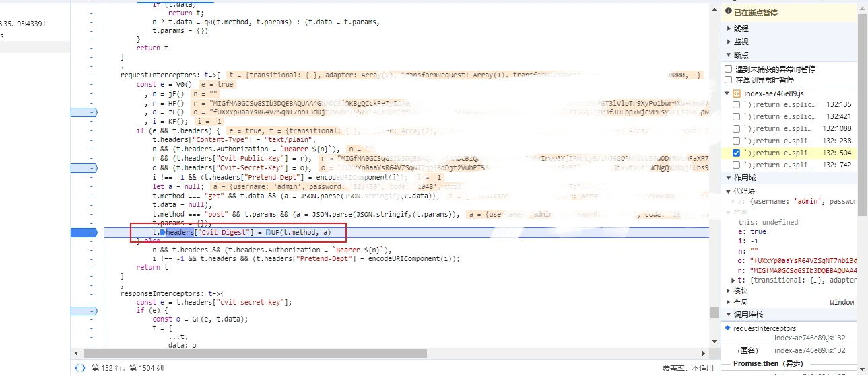Select the requestInterceptors call stack frame

pyautogui.click(x=764, y=328)
